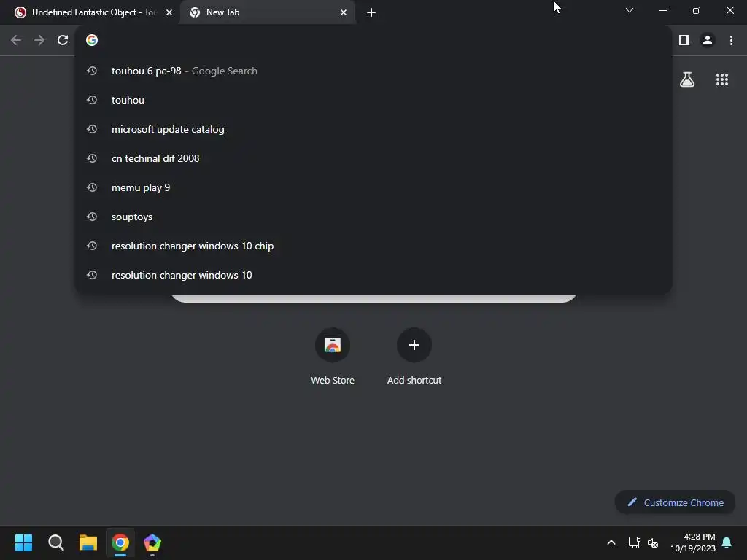The image size is (747, 560).
Task: Close the Undefined Fantastic Object tab
Action: 169,13
